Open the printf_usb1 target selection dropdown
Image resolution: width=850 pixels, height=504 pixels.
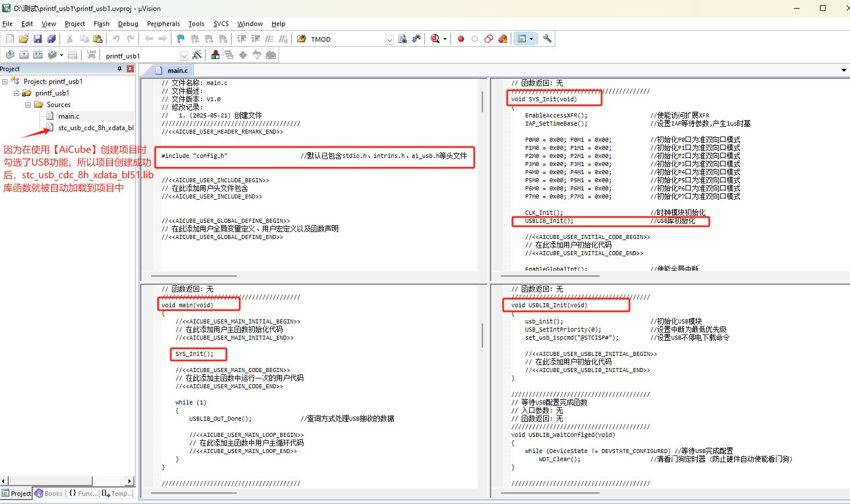point(184,56)
